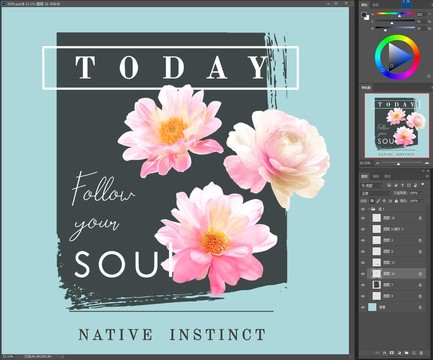The height and width of the screenshot is (360, 433).
Task: Click the padlock on the dark-thumbnail layer
Action: [x=420, y=285]
